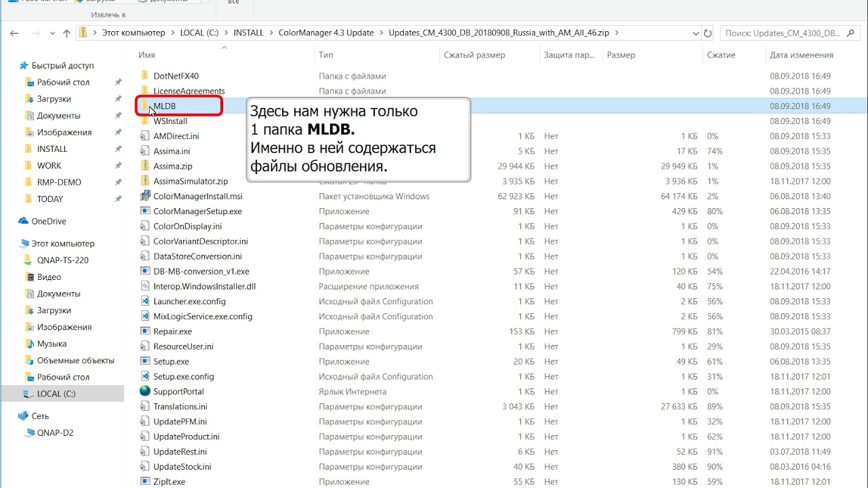Sort by the Тип column header
The width and height of the screenshot is (868, 488).
(x=326, y=55)
